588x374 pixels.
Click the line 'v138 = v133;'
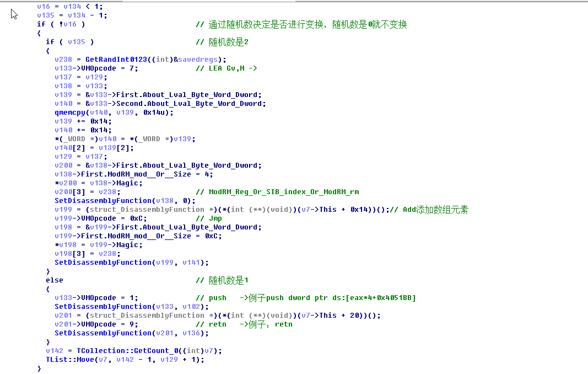tap(81, 86)
